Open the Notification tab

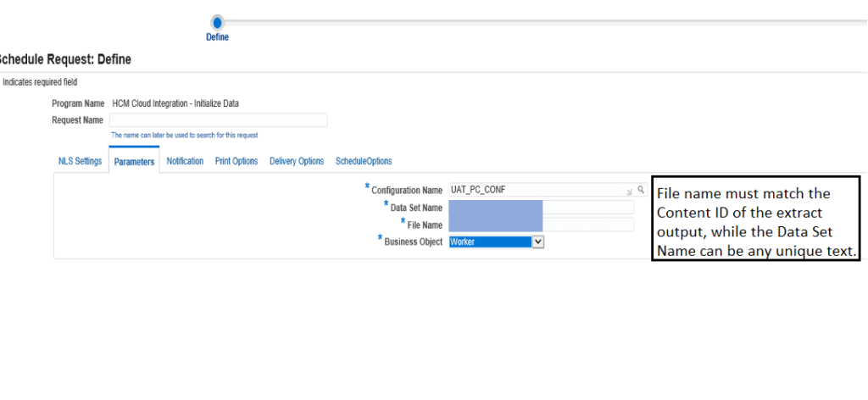coord(185,161)
